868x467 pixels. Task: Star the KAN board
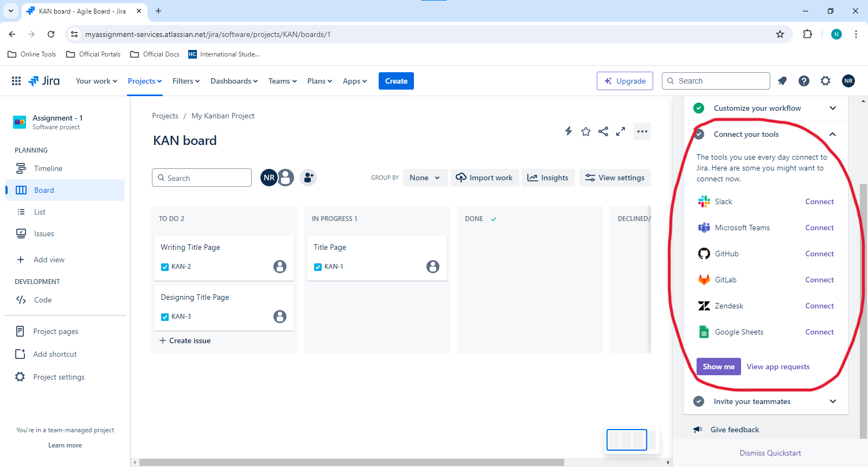[x=586, y=131]
